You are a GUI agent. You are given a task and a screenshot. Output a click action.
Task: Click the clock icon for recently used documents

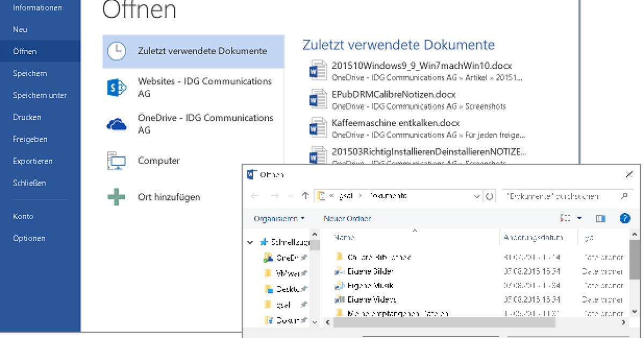(x=116, y=52)
